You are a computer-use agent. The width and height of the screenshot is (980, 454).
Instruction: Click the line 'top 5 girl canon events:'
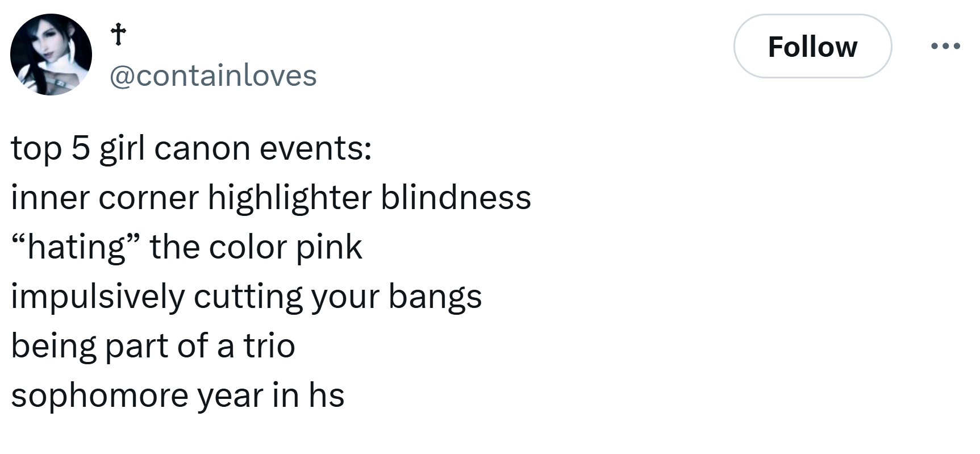(191, 149)
